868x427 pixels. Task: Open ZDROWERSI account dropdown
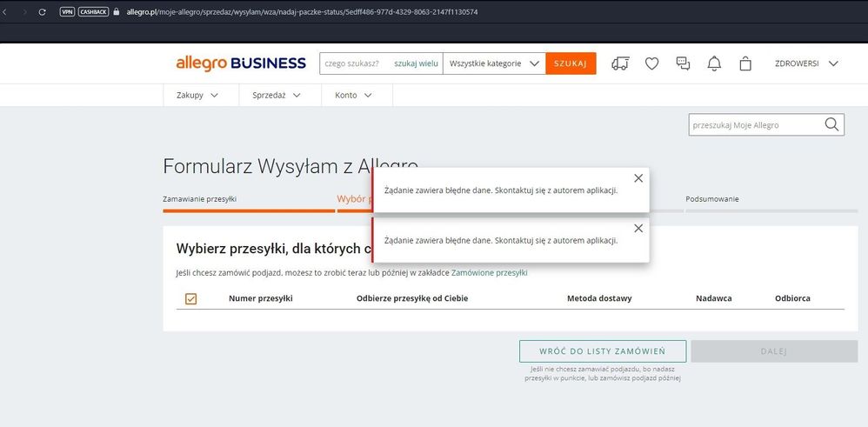806,63
